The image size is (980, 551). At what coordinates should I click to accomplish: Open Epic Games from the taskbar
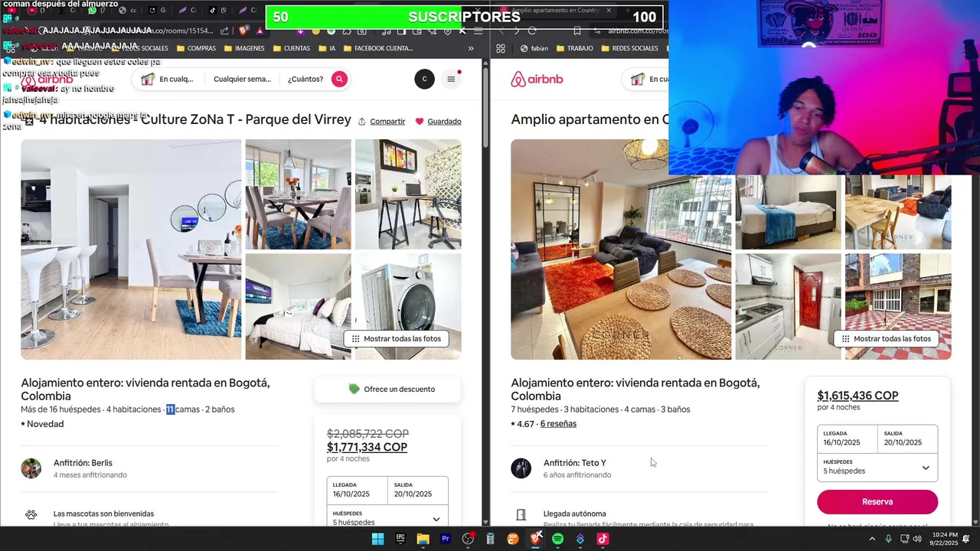point(400,539)
